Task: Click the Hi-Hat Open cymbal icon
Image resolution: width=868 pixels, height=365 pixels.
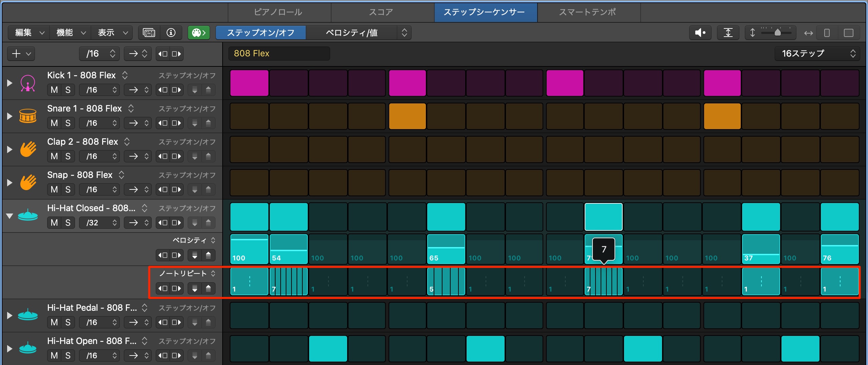Action: click(x=28, y=348)
